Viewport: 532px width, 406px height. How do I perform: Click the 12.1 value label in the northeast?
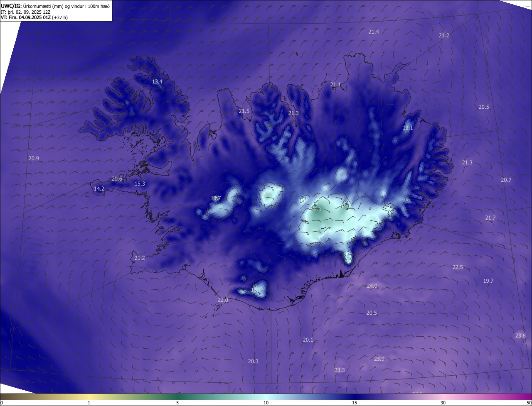coord(408,128)
